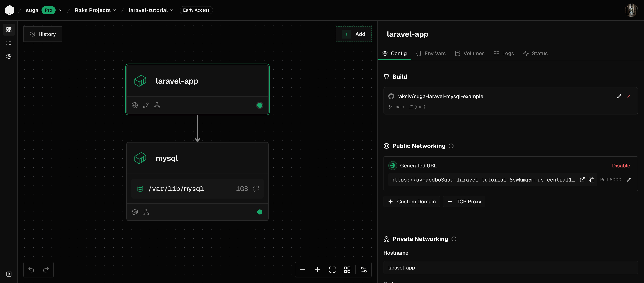Image resolution: width=644 pixels, height=283 pixels.
Task: Disable the Generated URL
Action: 621,166
